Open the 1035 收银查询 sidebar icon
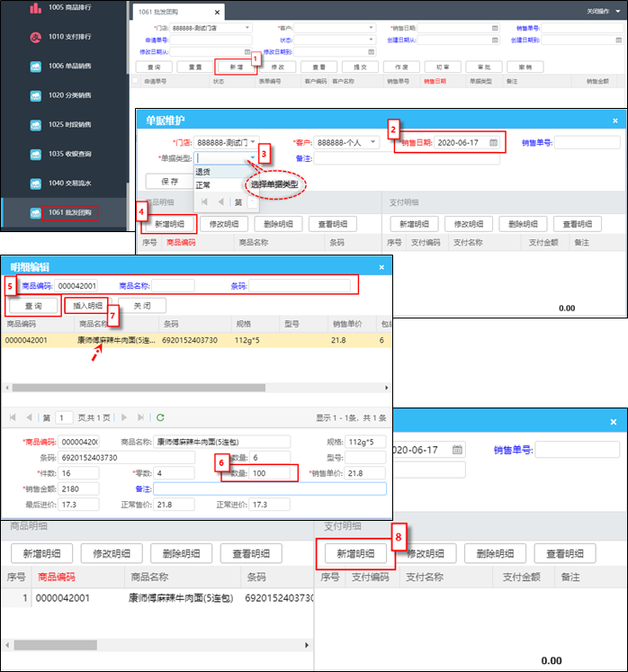 36,154
